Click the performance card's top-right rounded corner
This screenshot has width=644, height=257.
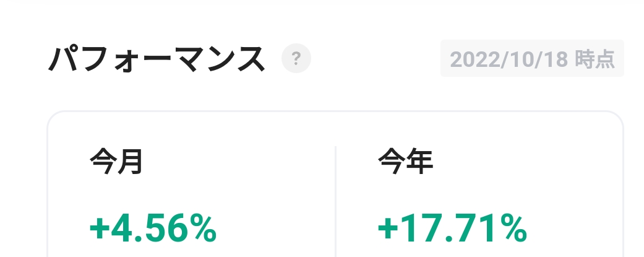(x=617, y=116)
